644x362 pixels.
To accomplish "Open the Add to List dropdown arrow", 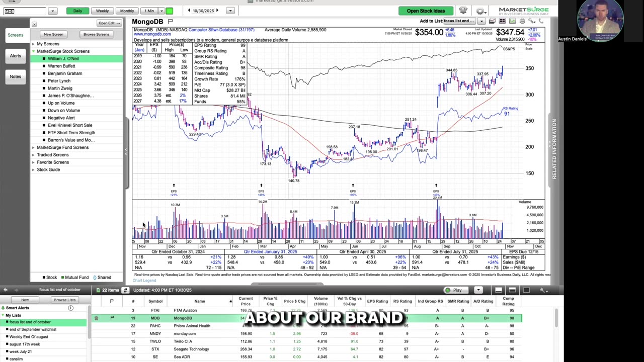I will [481, 21].
